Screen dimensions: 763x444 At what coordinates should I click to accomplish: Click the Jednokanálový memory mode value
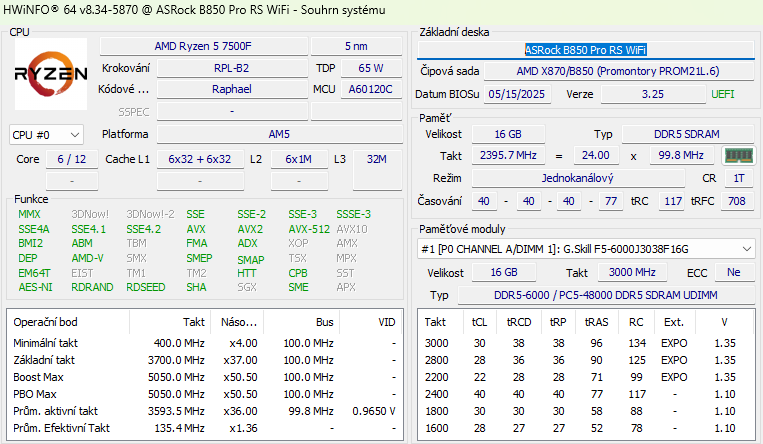click(x=578, y=178)
